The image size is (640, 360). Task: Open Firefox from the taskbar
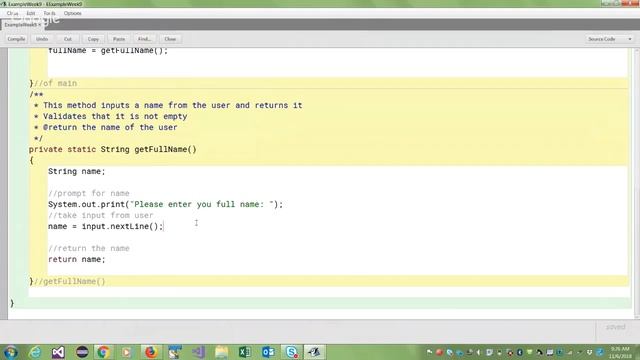pos(151,352)
